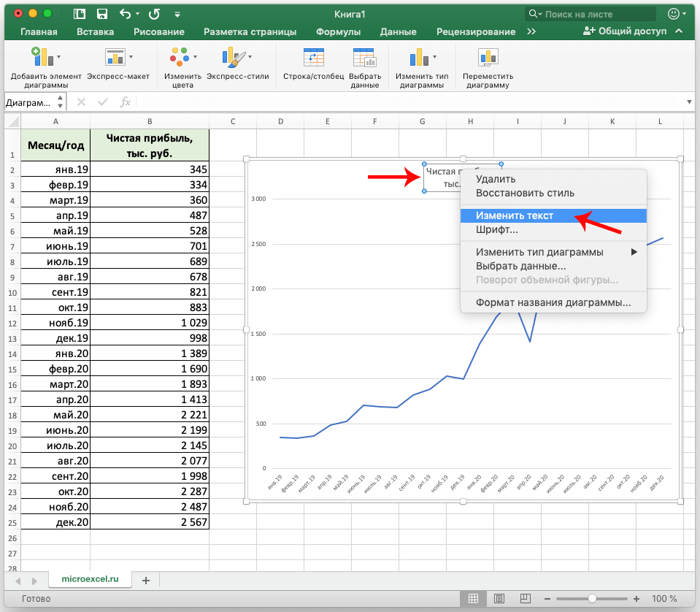Add a new sheet with plus button
The image size is (700, 612).
pyautogui.click(x=146, y=581)
